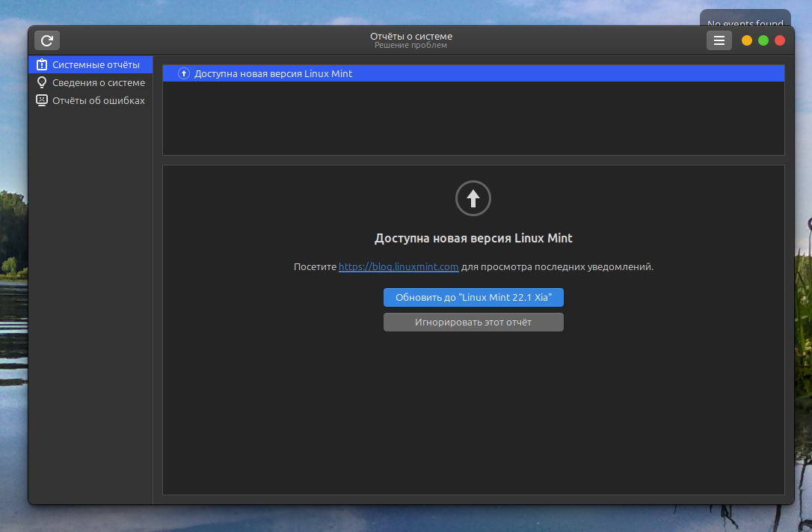Screen dimensions: 812x532
Task: Click Обновить до "Linux Mint 22.1 Xia" button
Action: (x=473, y=297)
